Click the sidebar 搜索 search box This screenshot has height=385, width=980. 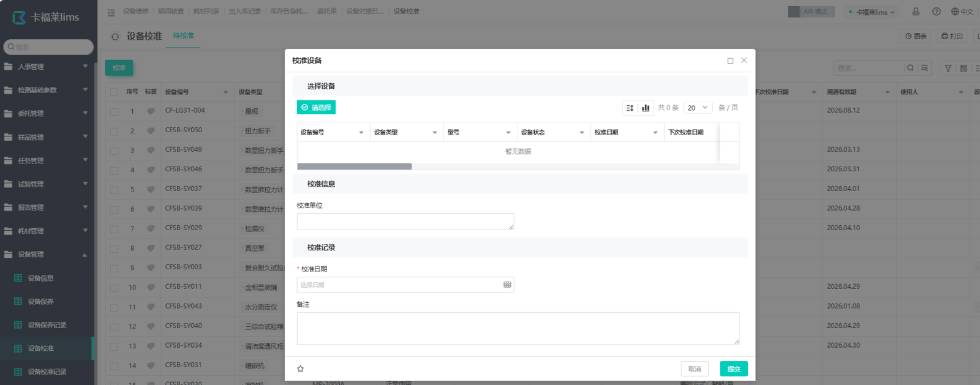[x=48, y=47]
